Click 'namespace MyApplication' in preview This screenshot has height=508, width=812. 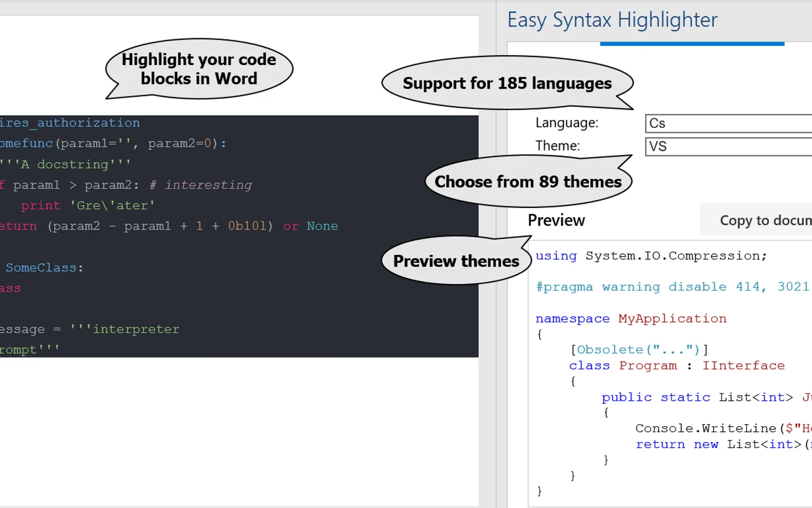click(x=631, y=319)
